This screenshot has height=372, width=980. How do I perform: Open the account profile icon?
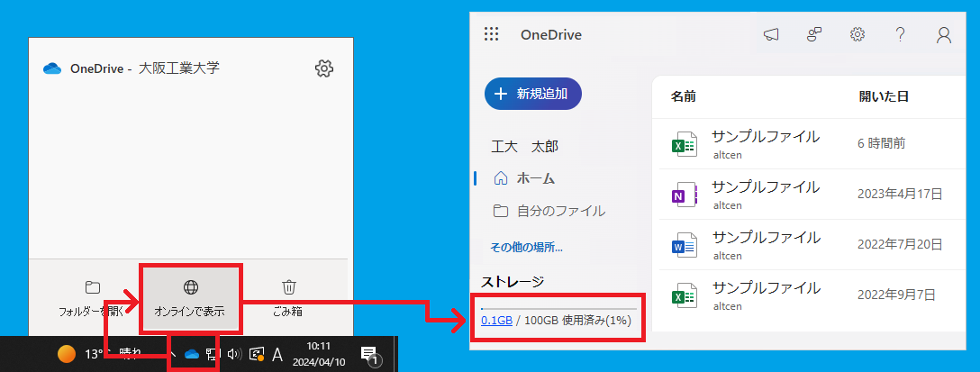[x=943, y=35]
